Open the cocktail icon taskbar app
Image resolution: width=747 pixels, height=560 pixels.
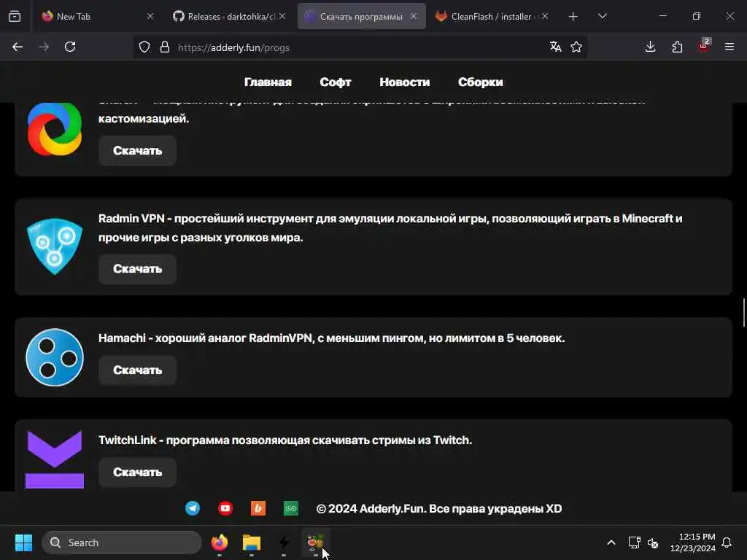tap(316, 542)
